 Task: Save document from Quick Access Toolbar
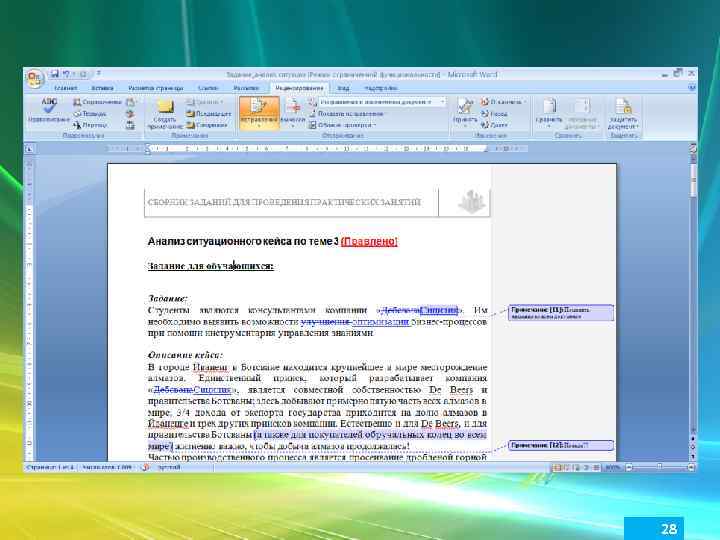(55, 73)
